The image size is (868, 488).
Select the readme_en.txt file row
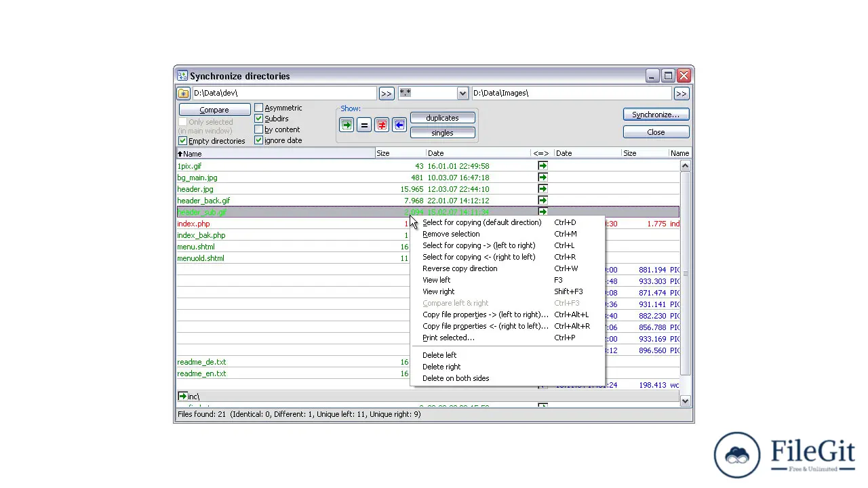pos(294,373)
